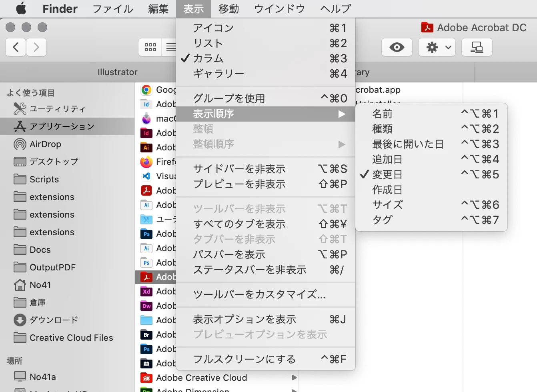Open the 移動 menu
This screenshot has width=537, height=392.
[x=229, y=8]
